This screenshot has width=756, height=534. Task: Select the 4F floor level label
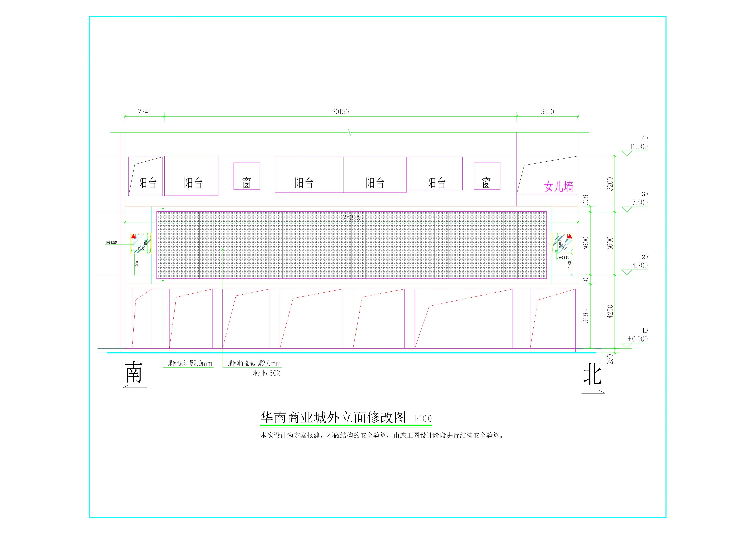[x=645, y=138]
